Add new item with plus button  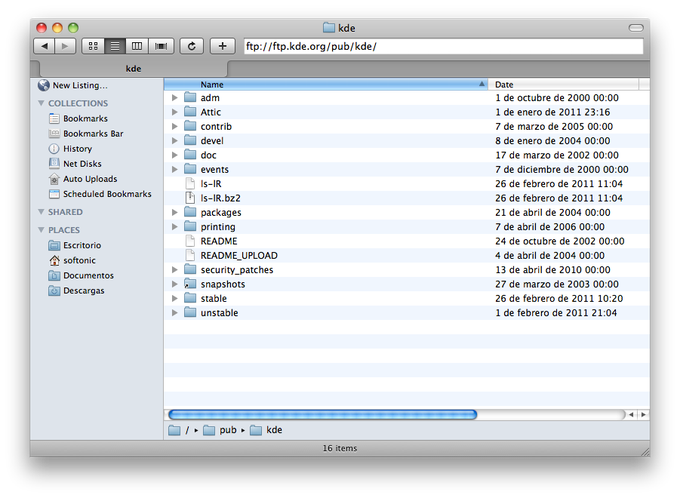(222, 46)
